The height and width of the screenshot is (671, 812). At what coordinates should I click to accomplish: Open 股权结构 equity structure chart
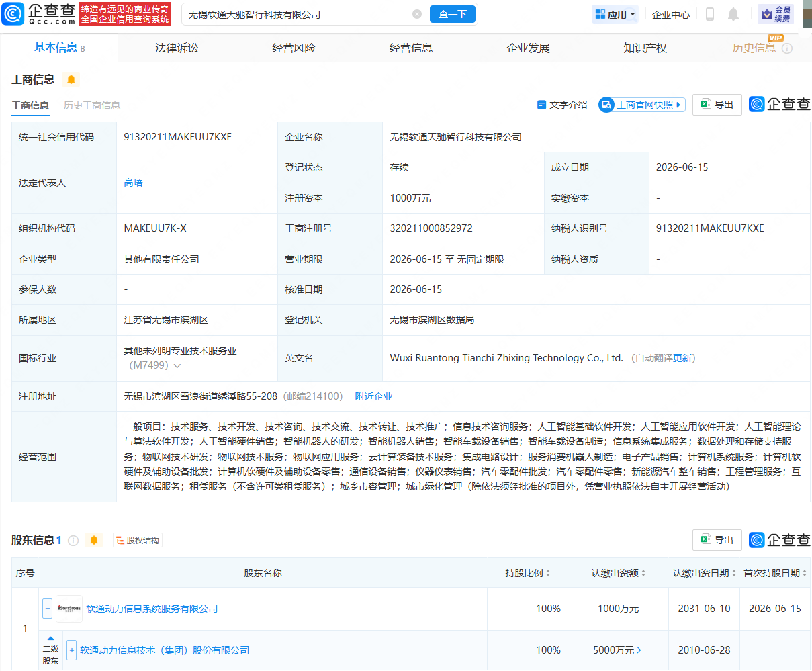(138, 541)
